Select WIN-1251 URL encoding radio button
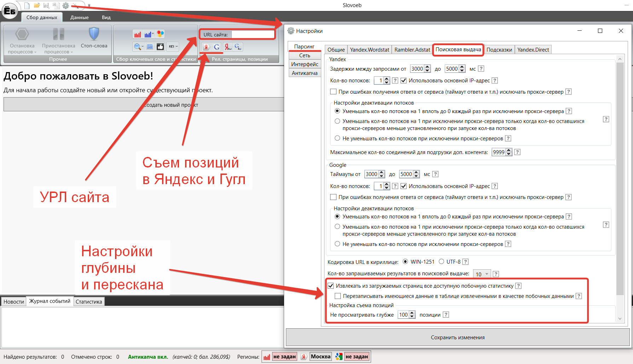The image size is (633, 364). [405, 262]
